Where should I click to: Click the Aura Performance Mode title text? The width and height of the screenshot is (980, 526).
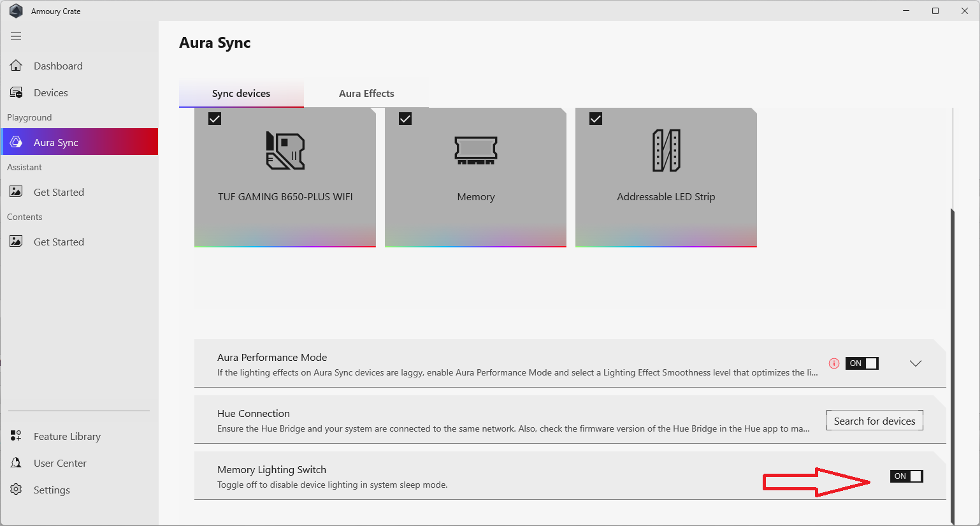[272, 358]
